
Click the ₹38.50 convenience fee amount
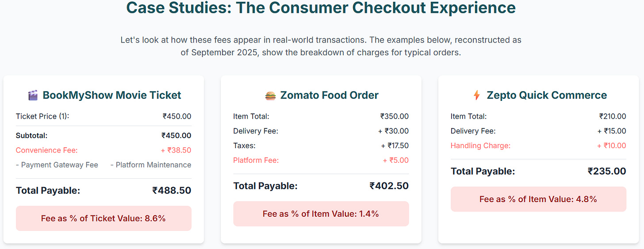(176, 150)
